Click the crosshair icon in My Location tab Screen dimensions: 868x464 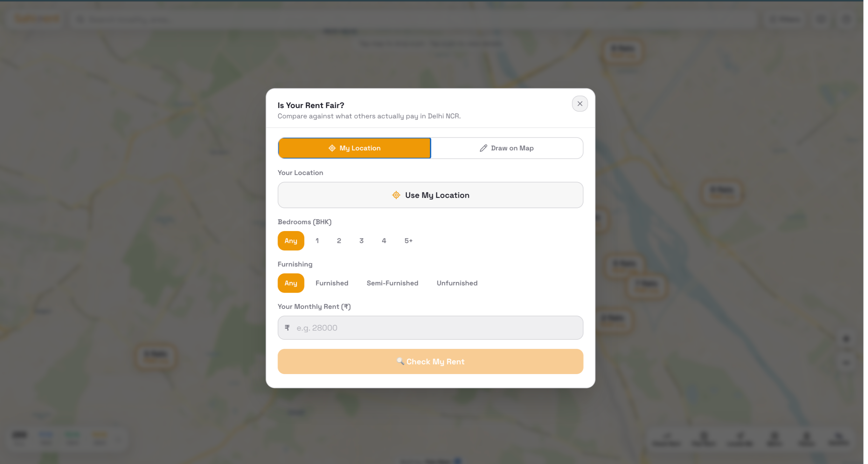[x=332, y=148]
